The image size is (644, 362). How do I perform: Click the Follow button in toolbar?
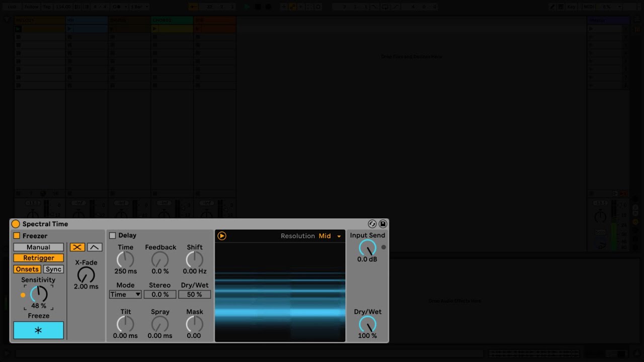tap(31, 7)
